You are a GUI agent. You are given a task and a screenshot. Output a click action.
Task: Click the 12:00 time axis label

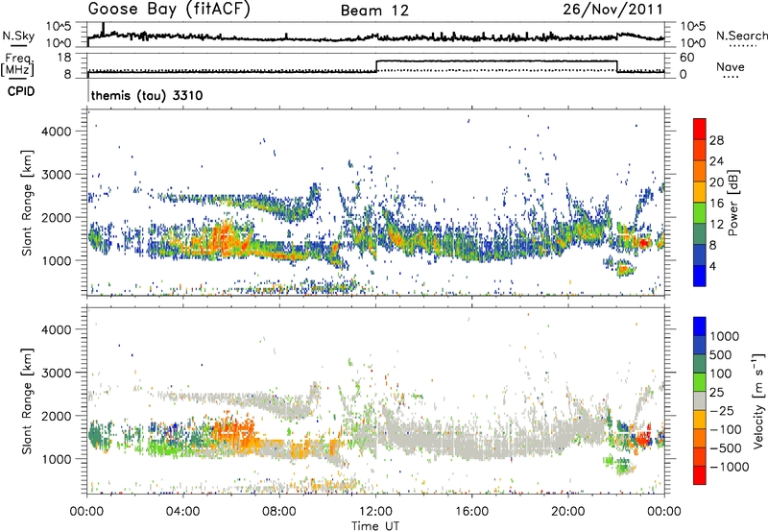[x=375, y=512]
